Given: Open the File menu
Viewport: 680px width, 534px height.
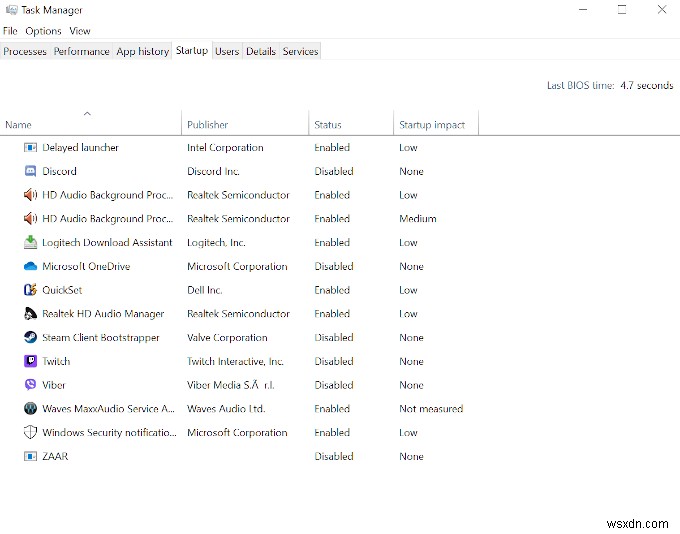Looking at the screenshot, I should (10, 31).
